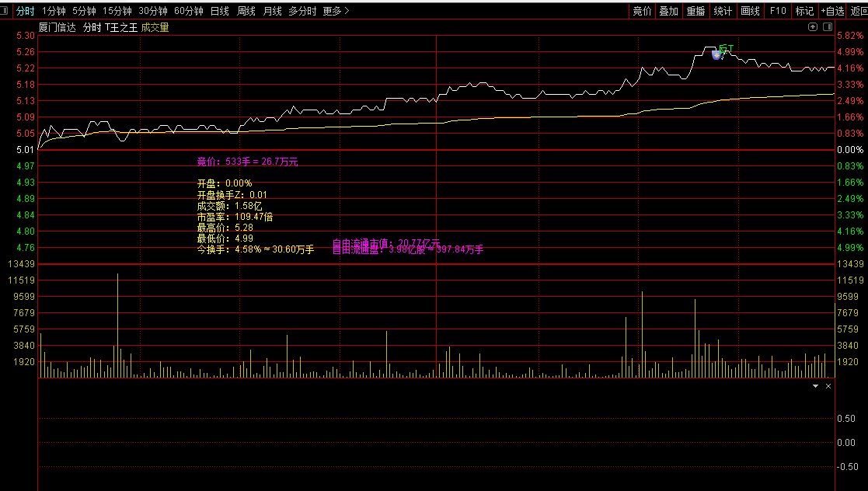This screenshot has width=868, height=491.
Task: Activate the 画线 drawing tool
Action: (x=750, y=11)
